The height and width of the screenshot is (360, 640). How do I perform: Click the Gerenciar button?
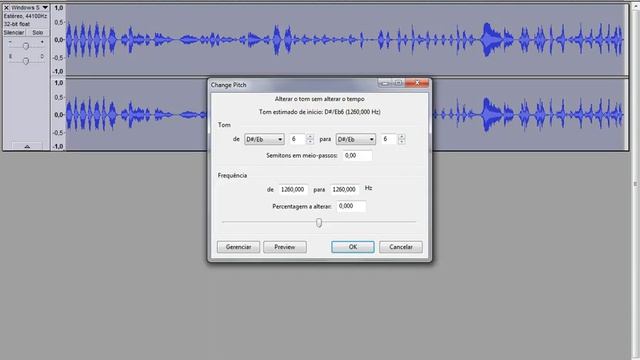click(238, 247)
